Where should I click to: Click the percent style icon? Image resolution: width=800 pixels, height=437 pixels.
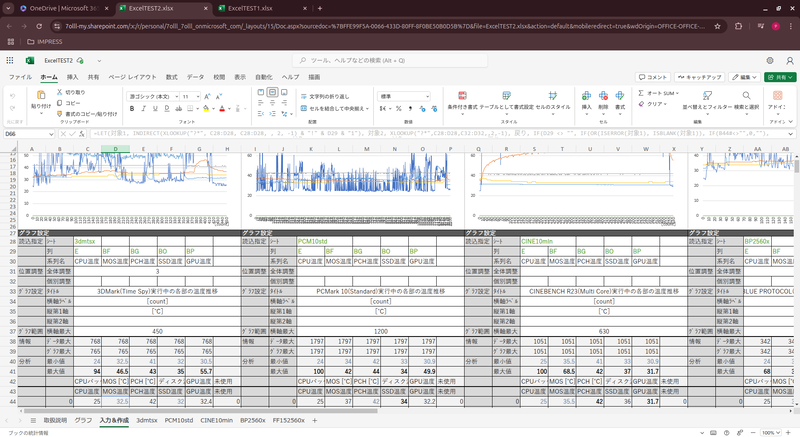point(398,109)
